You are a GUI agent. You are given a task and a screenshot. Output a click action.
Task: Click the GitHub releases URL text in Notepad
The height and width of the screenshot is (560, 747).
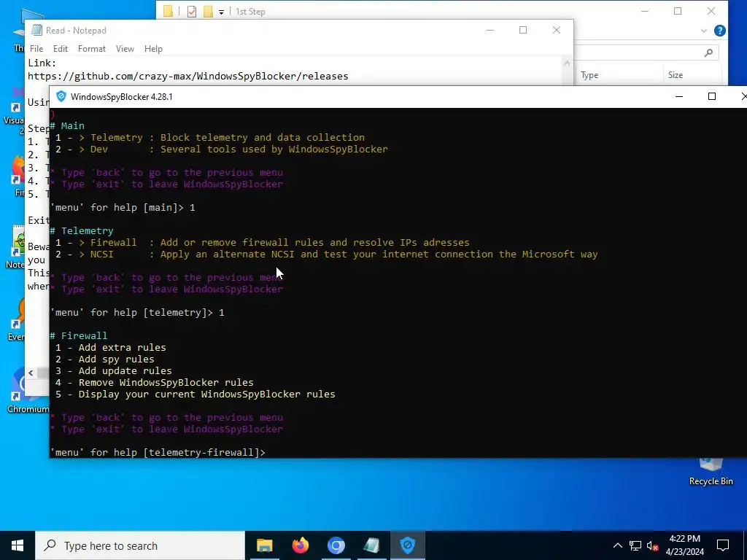pyautogui.click(x=187, y=76)
